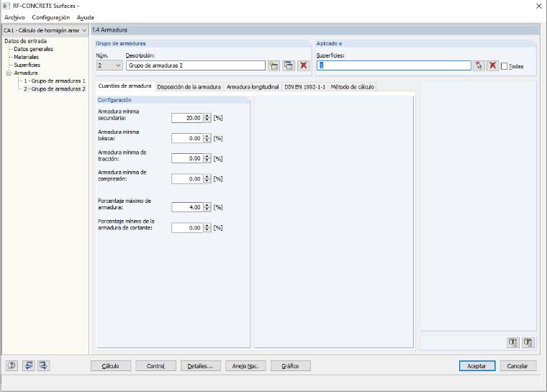Adjust Armadura mínima básica spinner
Image resolution: width=547 pixels, height=392 pixels.
[x=207, y=138]
